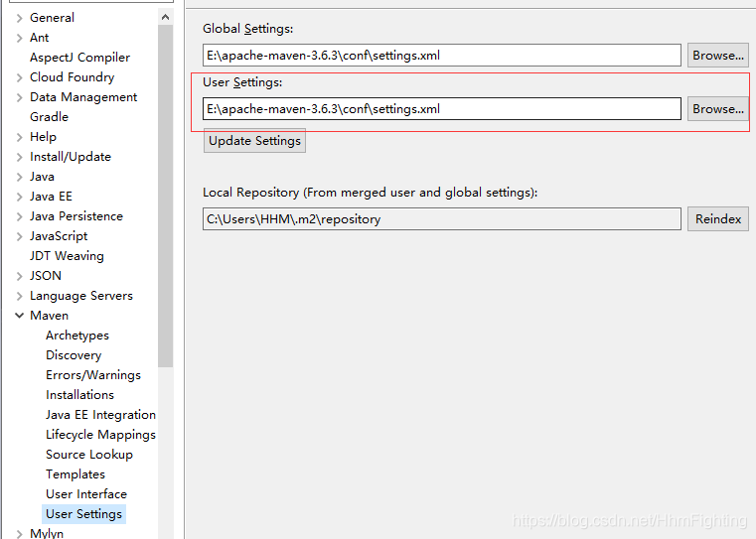Open Maven Discovery page
The image size is (756, 539).
[74, 355]
